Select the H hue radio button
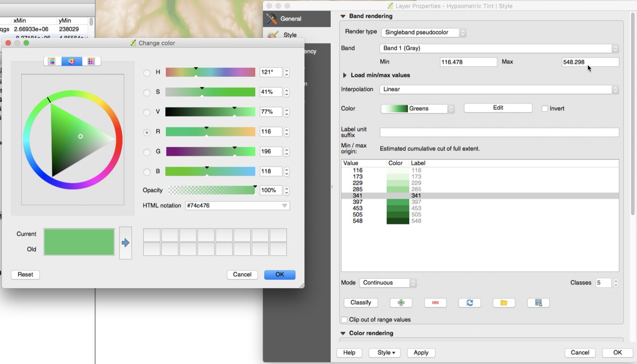Image resolution: width=637 pixels, height=364 pixels. click(x=147, y=73)
